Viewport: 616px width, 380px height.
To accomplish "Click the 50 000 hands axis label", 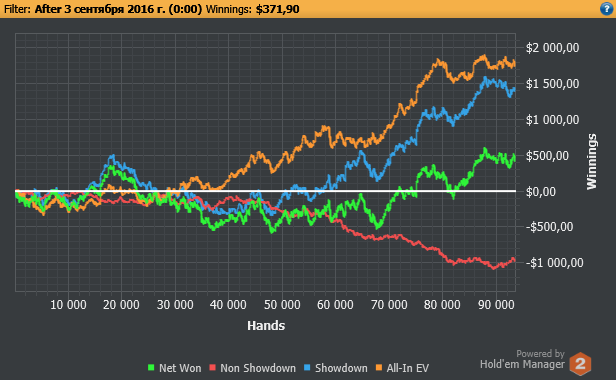I will pyautogui.click(x=282, y=305).
